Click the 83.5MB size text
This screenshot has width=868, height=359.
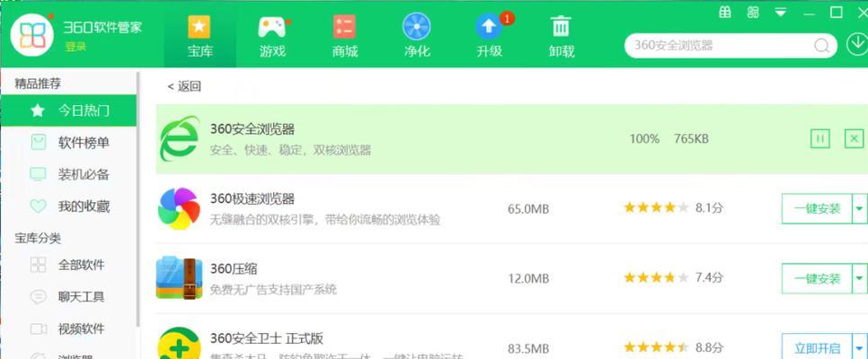528,348
